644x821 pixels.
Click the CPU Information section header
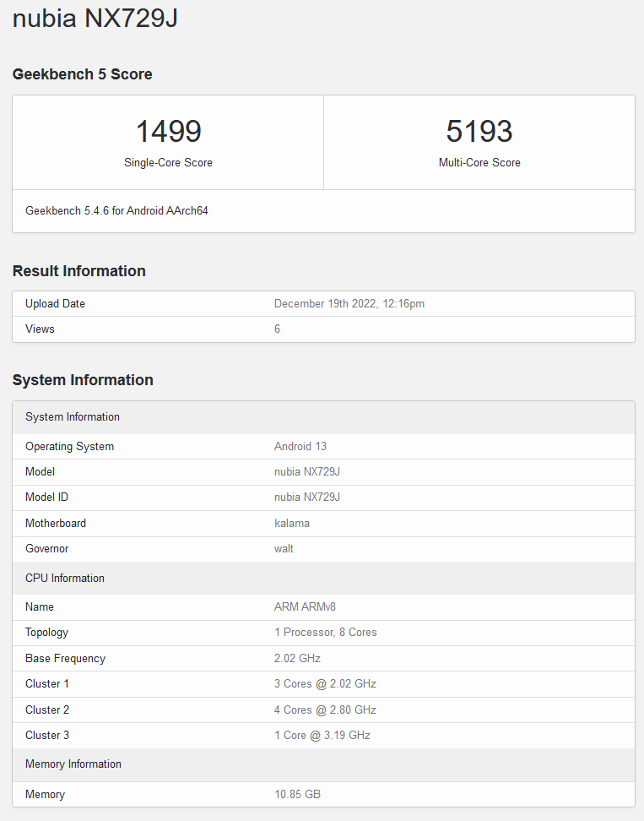[x=65, y=578]
